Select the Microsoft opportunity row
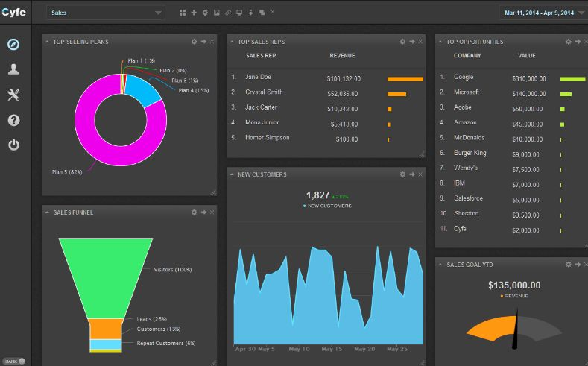The image size is (588, 366). coord(511,92)
